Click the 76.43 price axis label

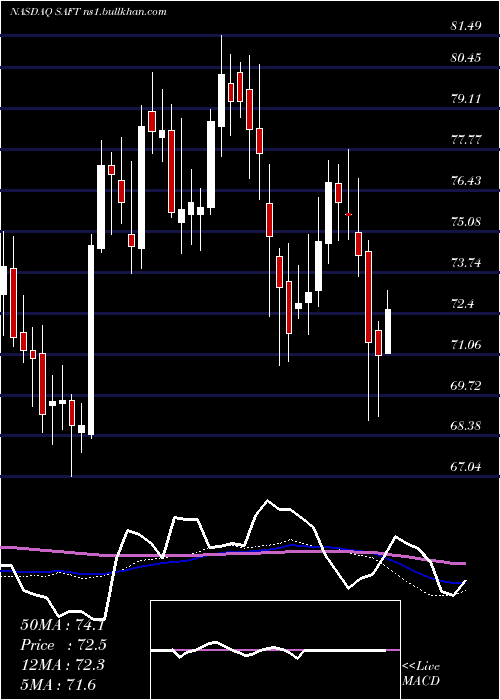(x=467, y=181)
